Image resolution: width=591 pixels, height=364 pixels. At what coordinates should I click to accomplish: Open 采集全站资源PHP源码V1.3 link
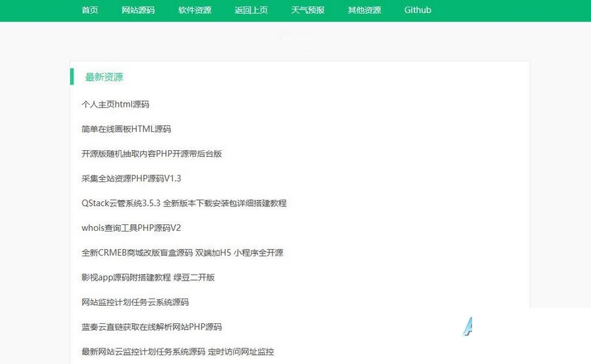[131, 178]
